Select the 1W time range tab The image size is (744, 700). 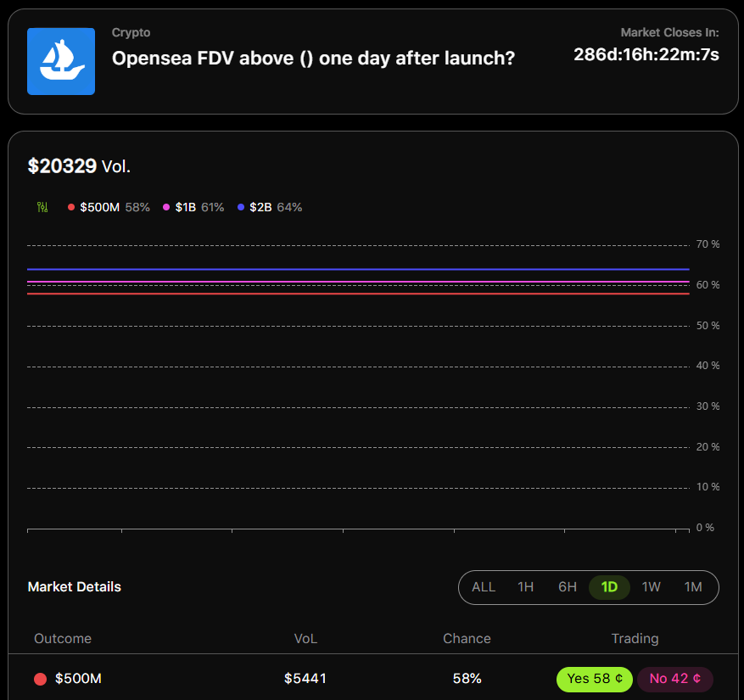[x=651, y=587]
